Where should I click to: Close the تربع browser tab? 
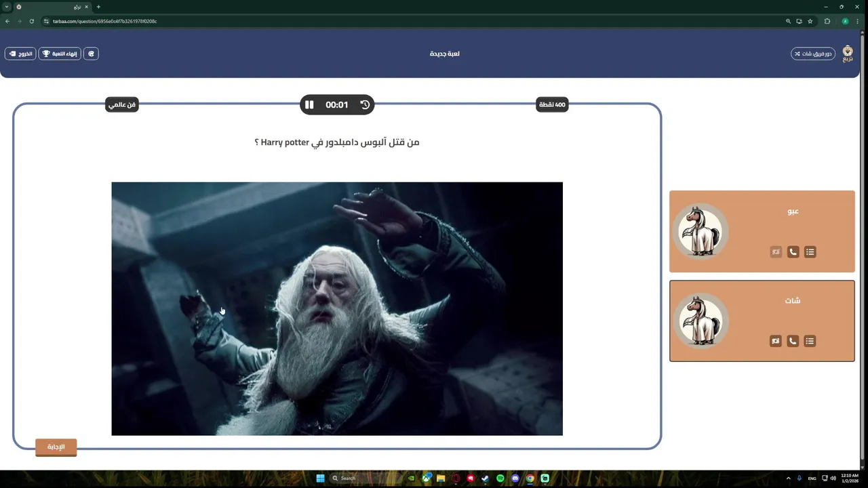click(87, 7)
